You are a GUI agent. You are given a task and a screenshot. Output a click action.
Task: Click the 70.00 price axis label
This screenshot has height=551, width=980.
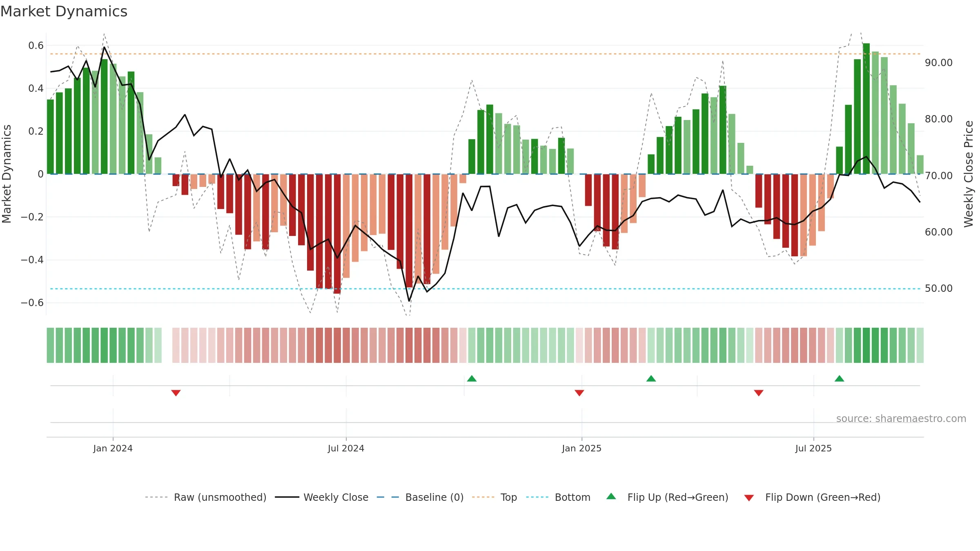point(939,176)
